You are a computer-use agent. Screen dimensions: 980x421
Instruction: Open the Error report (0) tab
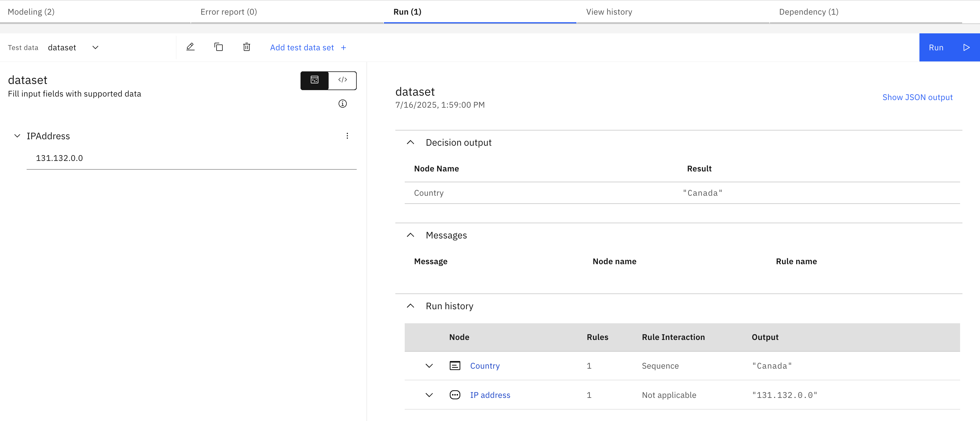(287, 12)
